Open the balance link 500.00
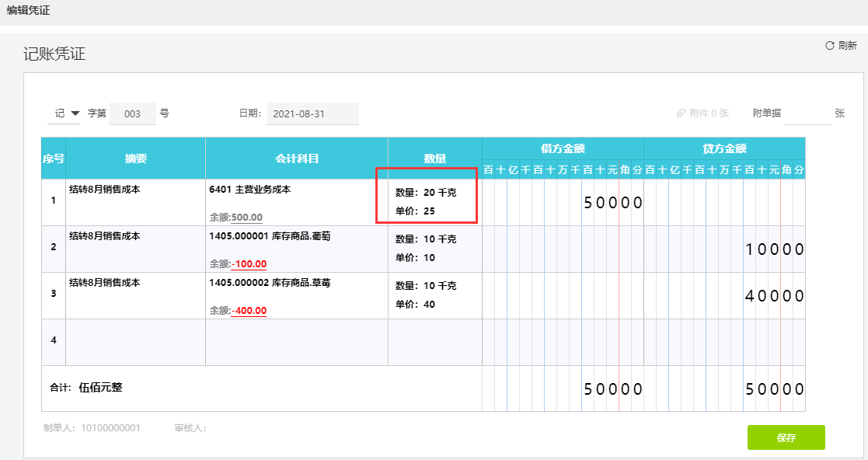This screenshot has height=460, width=868. (247, 218)
